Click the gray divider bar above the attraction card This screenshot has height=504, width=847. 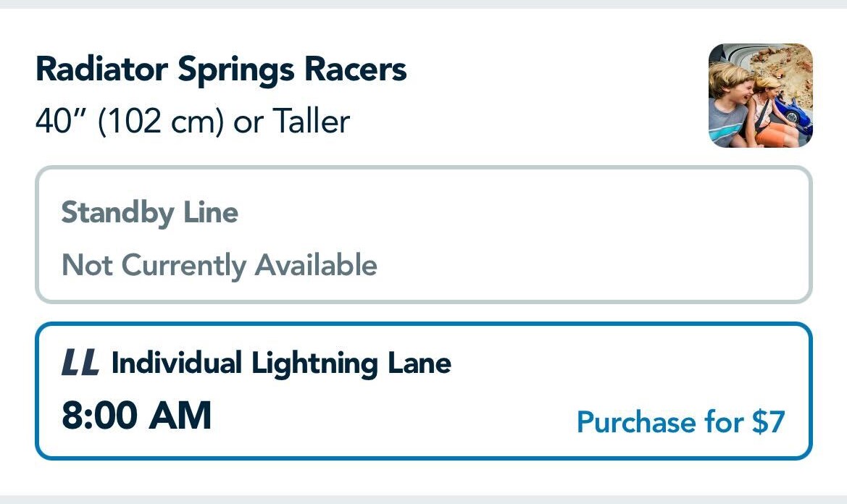423,4
